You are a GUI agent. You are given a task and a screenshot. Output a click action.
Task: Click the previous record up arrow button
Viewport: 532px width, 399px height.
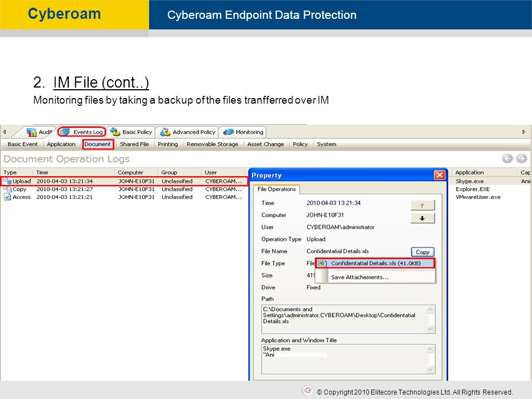click(422, 205)
